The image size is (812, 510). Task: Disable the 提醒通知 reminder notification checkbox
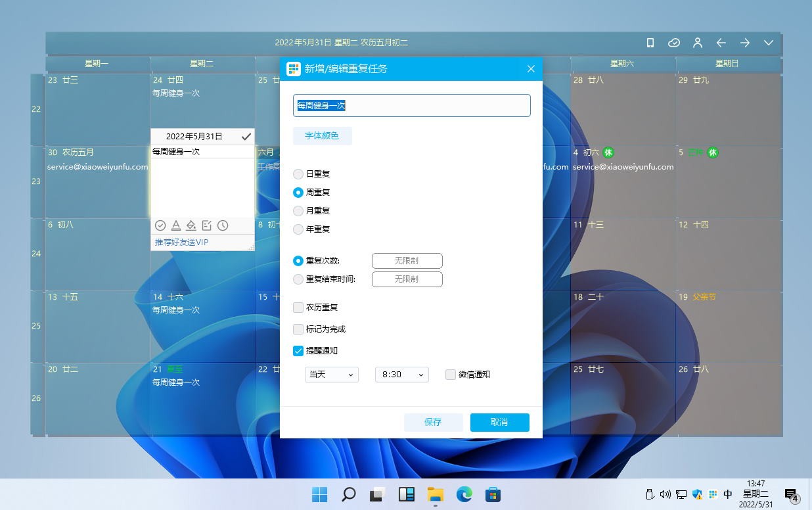298,350
